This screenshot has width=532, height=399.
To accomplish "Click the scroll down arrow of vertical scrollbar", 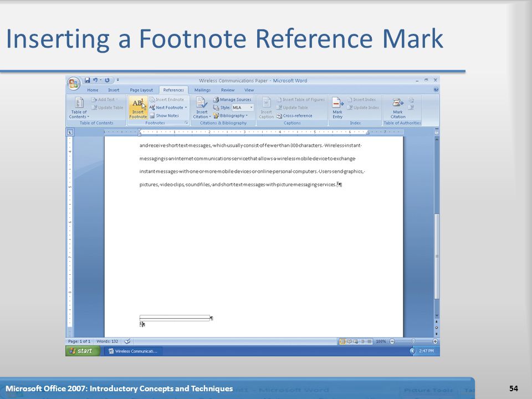I will (x=437, y=315).
